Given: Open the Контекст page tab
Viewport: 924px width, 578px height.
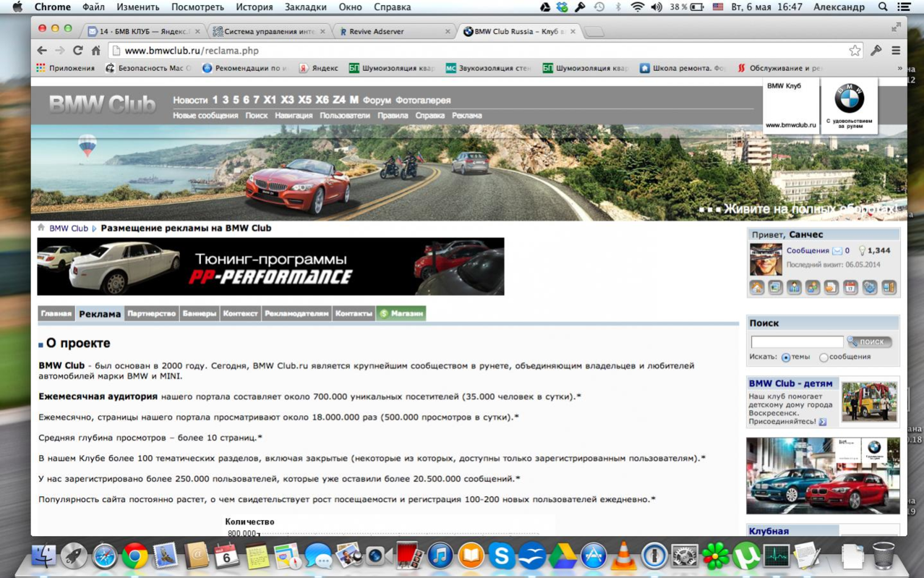Looking at the screenshot, I should [240, 314].
